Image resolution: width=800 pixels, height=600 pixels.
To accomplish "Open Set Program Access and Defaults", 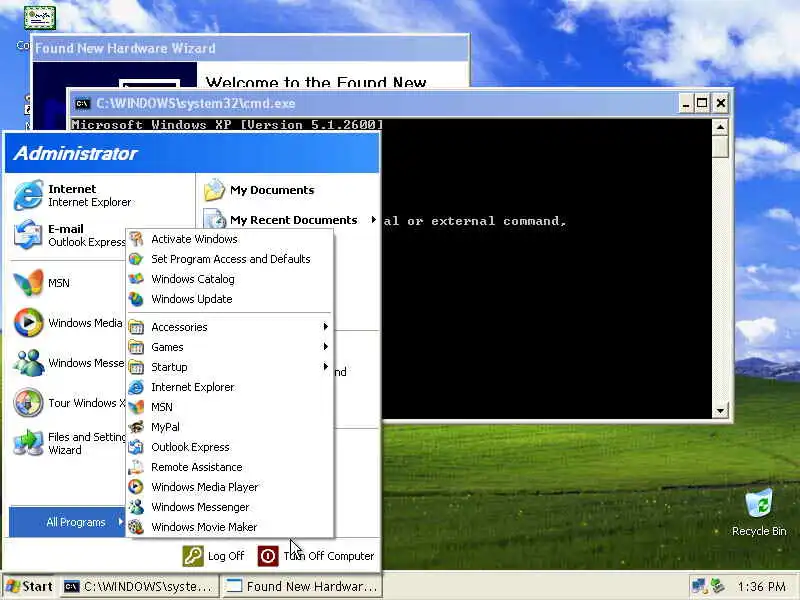I will (x=230, y=259).
